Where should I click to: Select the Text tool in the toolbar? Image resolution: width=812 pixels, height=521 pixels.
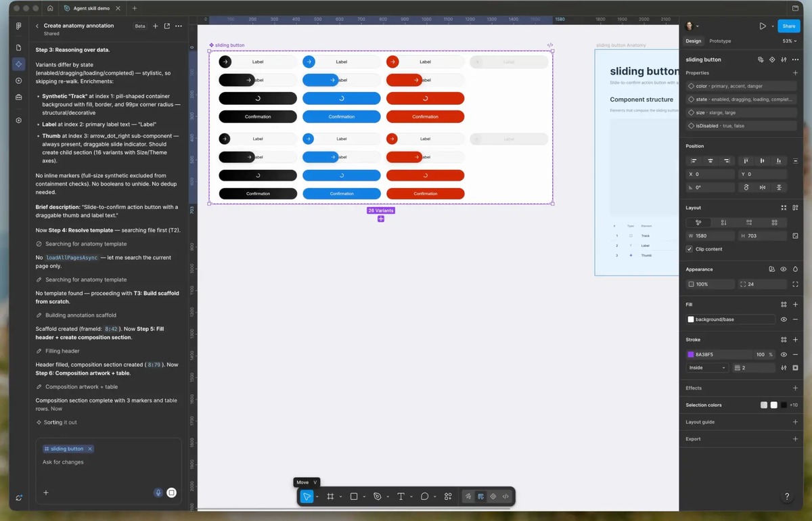pyautogui.click(x=401, y=496)
